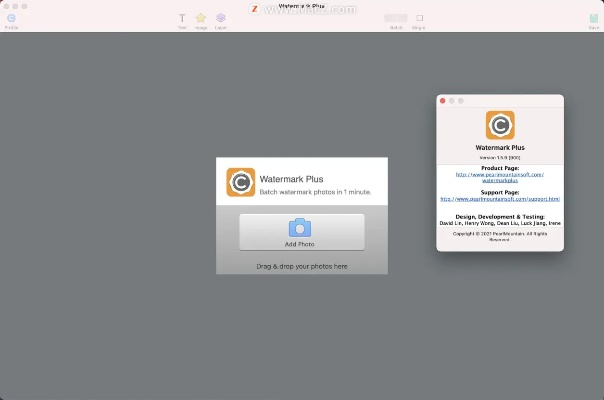Open the Layer tool in toolbar
The height and width of the screenshot is (400, 604).
click(220, 19)
